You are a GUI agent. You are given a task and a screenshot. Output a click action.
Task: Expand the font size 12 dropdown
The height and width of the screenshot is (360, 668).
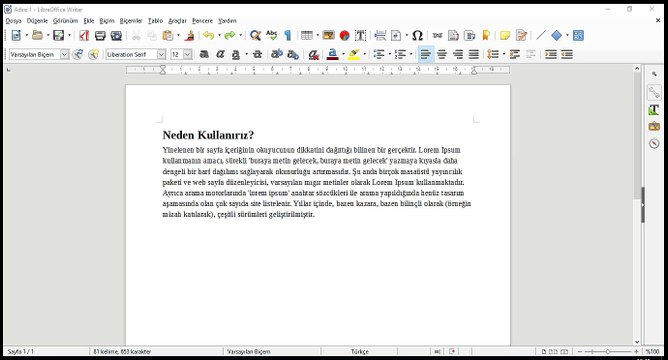point(187,55)
